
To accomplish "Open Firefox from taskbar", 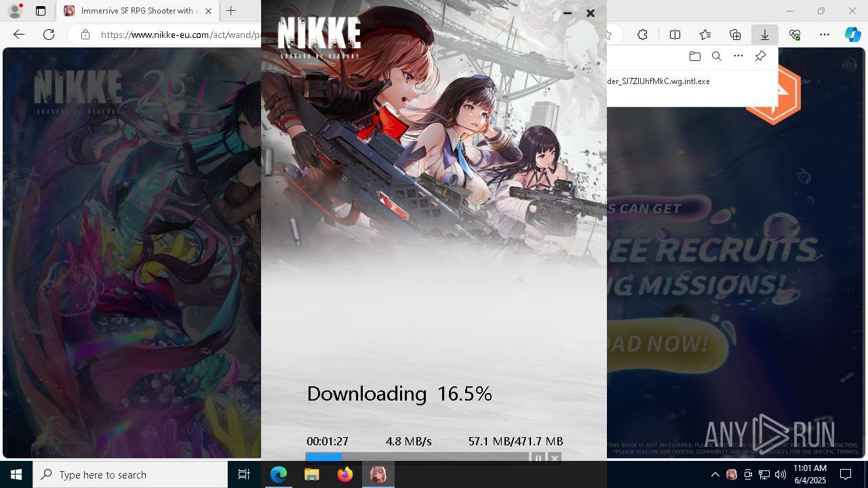I will (x=345, y=474).
